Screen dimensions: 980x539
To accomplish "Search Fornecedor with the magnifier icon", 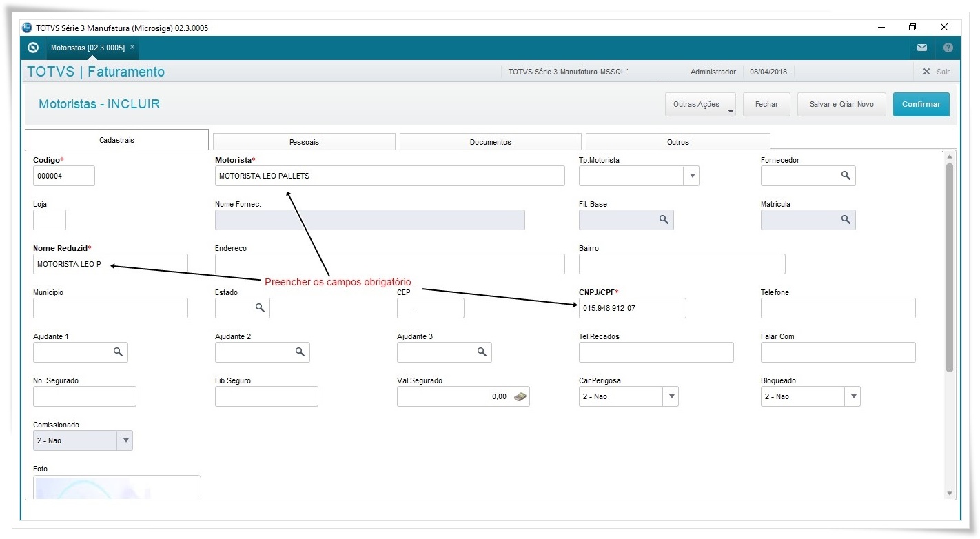I will coord(846,176).
